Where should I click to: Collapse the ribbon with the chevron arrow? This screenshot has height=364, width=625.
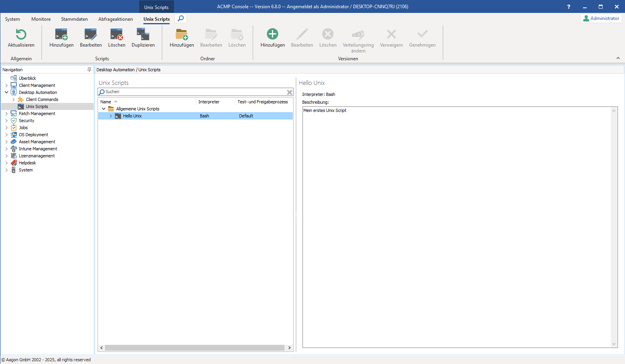618,58
